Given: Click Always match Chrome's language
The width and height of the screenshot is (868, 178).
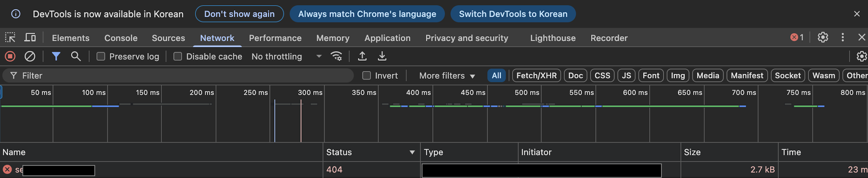Looking at the screenshot, I should coord(367,14).
